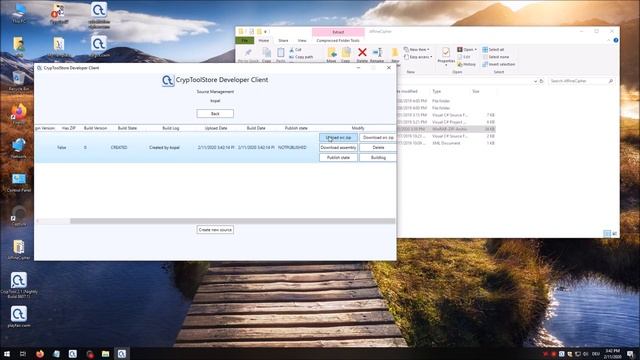The image size is (640, 360).
Task: Open notification center in taskbar
Action: pos(631,354)
